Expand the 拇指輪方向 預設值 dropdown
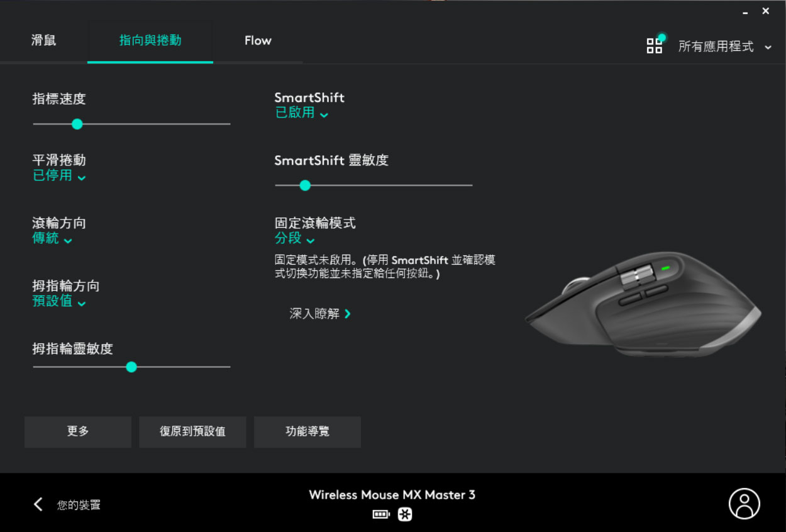This screenshot has width=786, height=532. (x=59, y=302)
